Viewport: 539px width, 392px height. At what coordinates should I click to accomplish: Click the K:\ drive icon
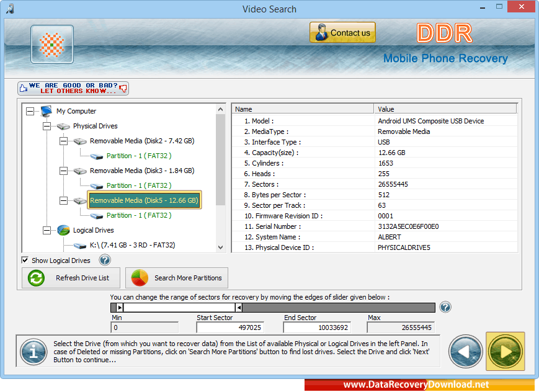[x=80, y=246]
